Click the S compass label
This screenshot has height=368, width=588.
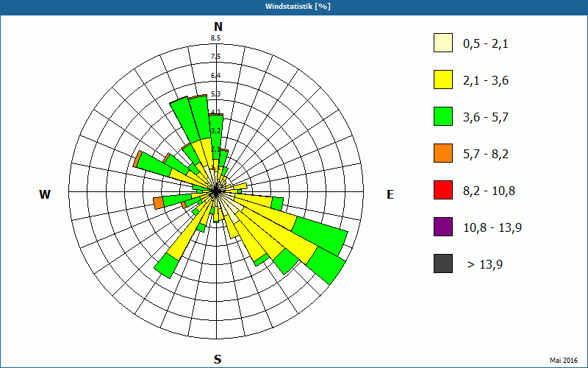(218, 359)
